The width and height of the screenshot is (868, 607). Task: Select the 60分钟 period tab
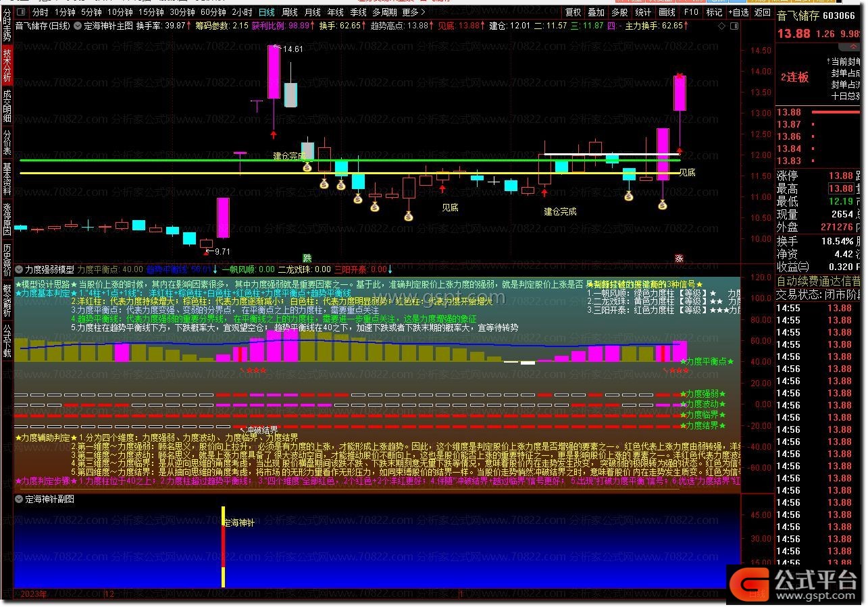pyautogui.click(x=213, y=12)
